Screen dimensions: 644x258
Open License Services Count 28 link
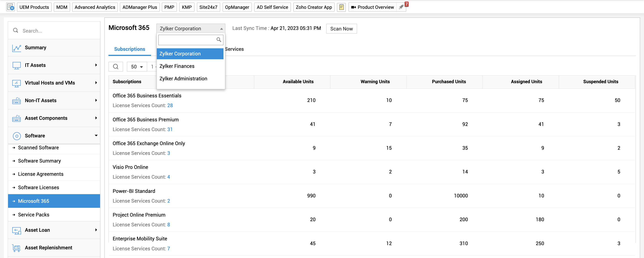(170, 105)
